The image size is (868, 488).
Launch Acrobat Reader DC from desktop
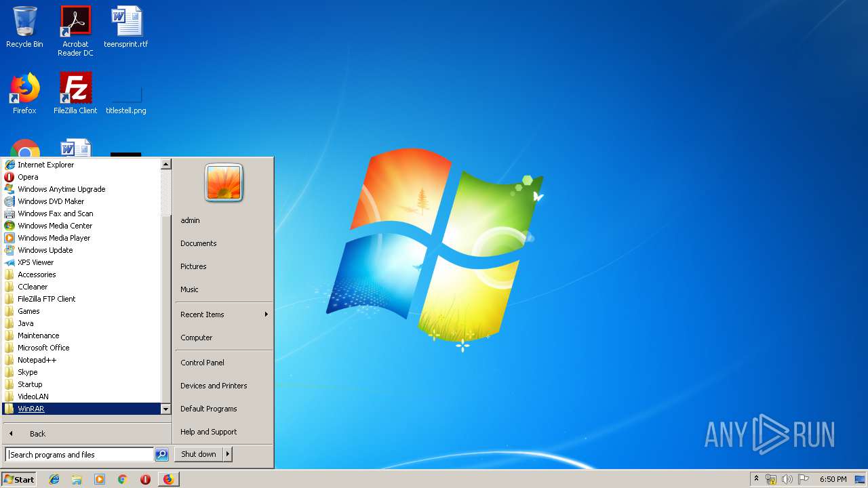tap(75, 31)
